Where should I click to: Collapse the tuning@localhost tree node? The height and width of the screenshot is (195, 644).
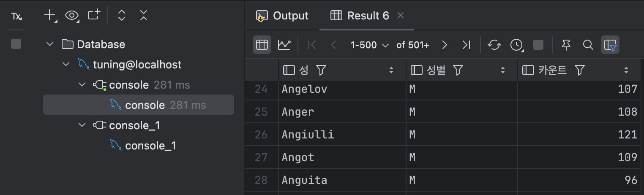[65, 65]
